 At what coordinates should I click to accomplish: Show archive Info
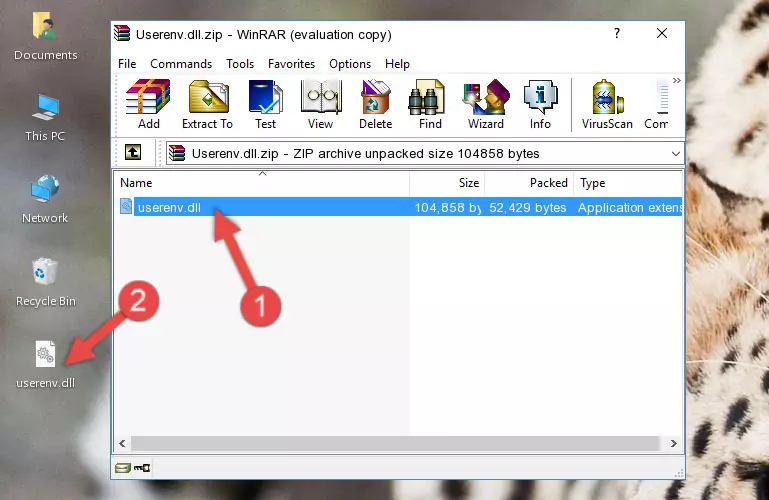pos(540,104)
